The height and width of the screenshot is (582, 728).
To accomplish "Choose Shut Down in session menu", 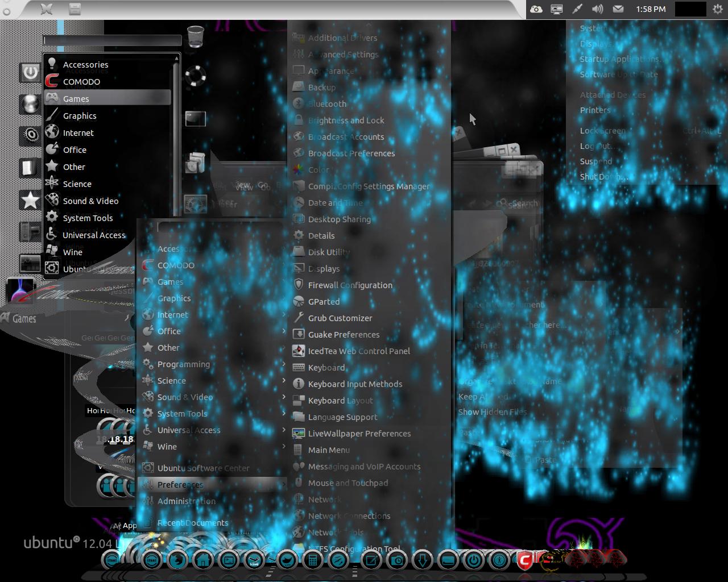I will pos(603,177).
